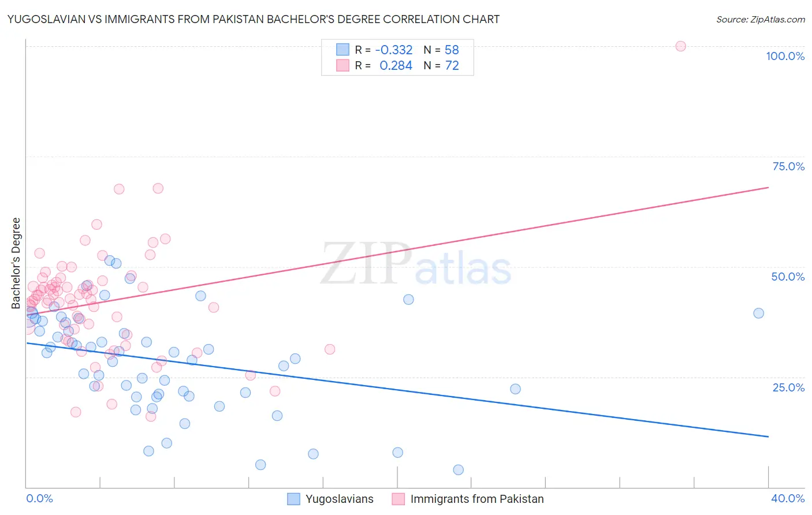Click the Bachelor's Degree axis label
This screenshot has height=515, width=812.
coord(16,263)
